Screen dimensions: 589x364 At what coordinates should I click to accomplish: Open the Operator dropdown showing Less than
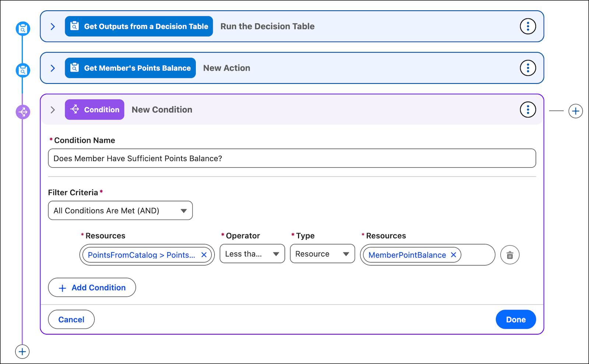[x=252, y=254]
